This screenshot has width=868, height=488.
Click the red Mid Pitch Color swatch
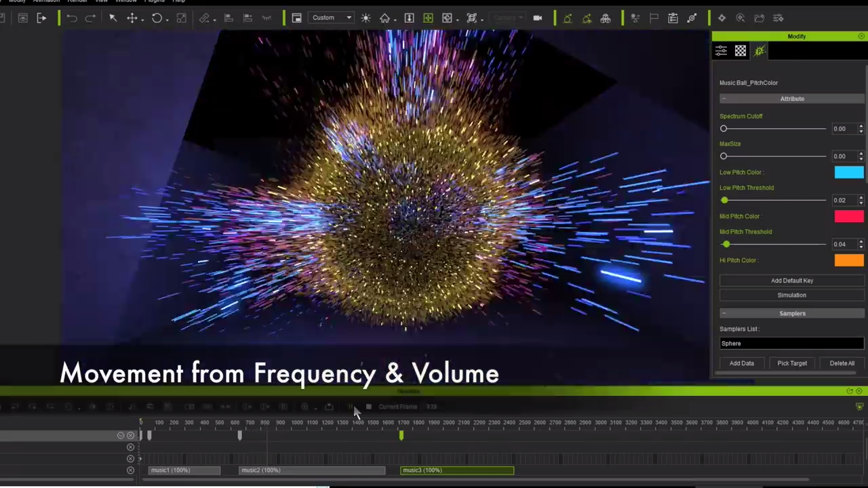(849, 216)
